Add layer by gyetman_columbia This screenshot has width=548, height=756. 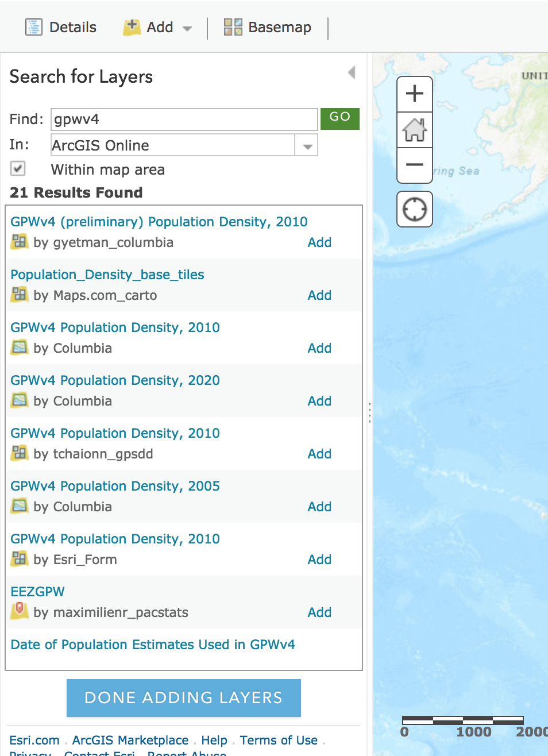319,242
